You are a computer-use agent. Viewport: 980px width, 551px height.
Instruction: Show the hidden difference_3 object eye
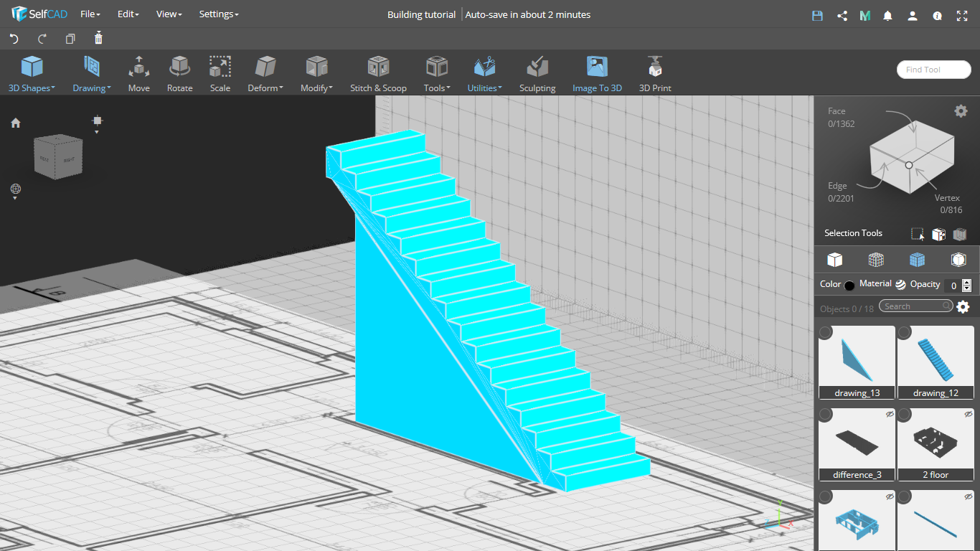890,414
